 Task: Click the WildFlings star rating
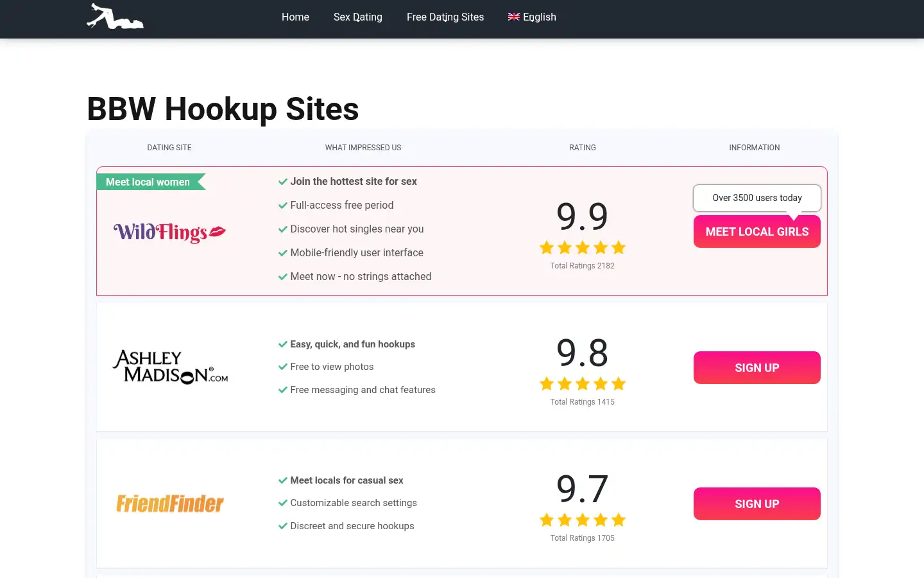[583, 247]
